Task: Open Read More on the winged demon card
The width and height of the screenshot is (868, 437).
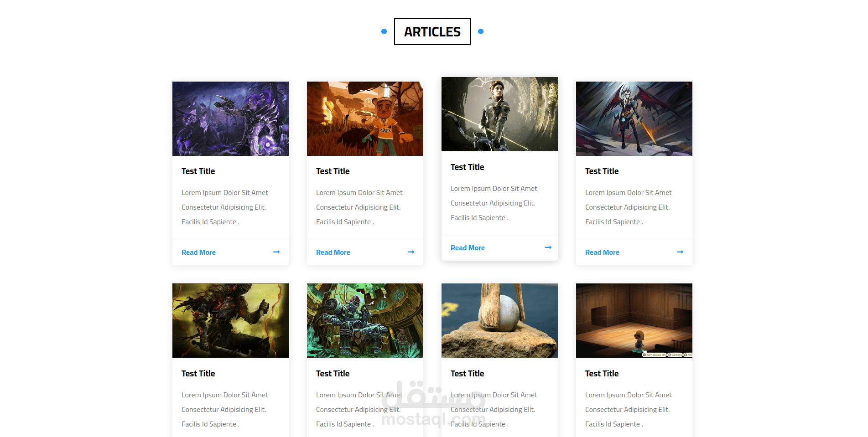Action: pos(602,252)
